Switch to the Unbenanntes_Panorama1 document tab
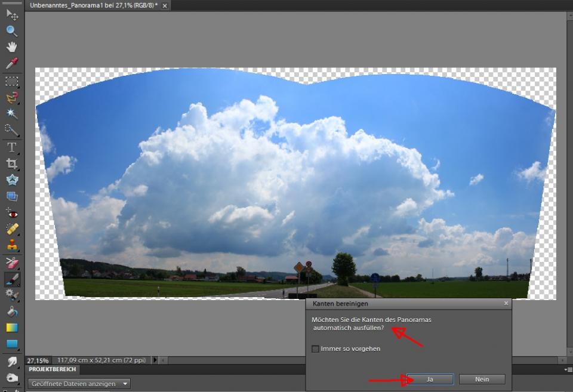Viewport: 573px width, 392px height. pos(93,5)
